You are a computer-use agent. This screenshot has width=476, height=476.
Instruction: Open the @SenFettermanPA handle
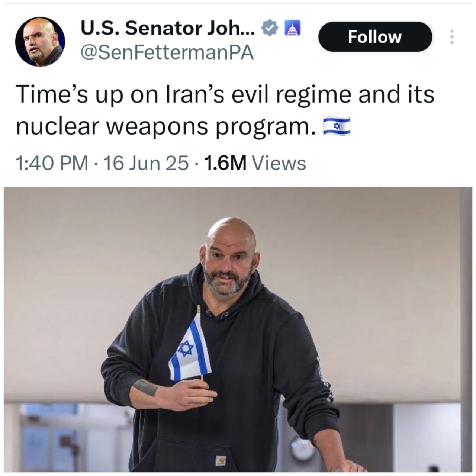pyautogui.click(x=167, y=53)
